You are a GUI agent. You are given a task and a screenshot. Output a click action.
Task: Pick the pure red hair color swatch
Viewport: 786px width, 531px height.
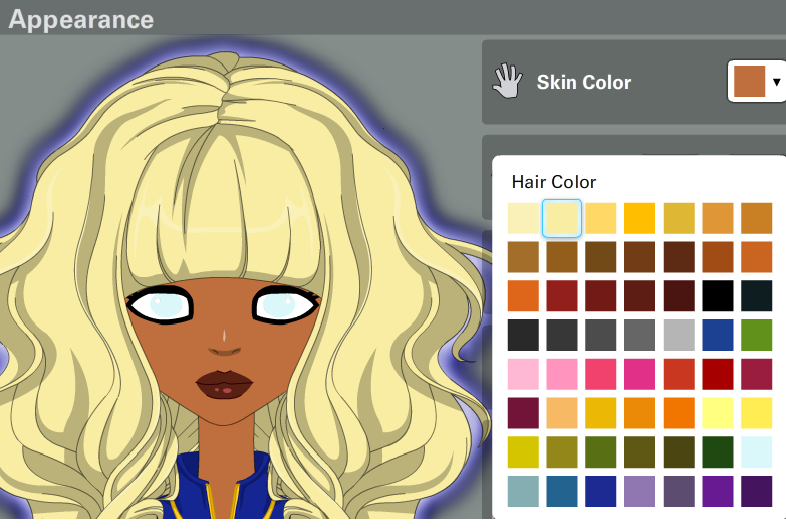718,374
